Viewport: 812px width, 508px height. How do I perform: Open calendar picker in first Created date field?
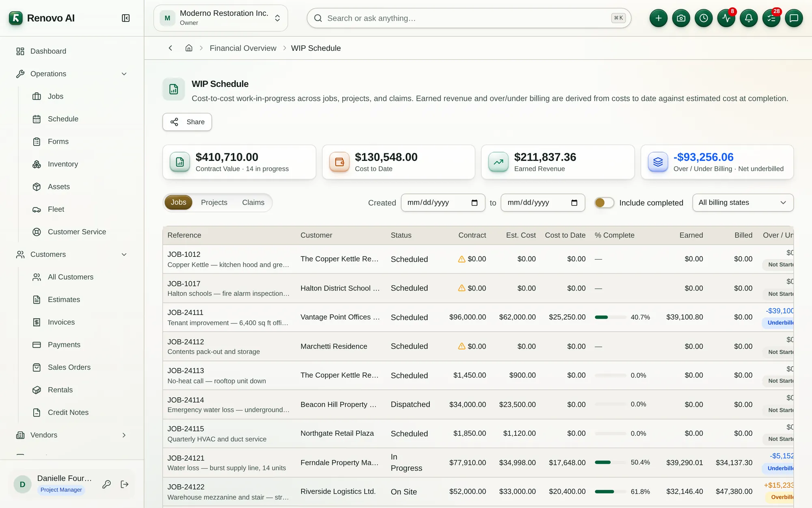coord(474,203)
